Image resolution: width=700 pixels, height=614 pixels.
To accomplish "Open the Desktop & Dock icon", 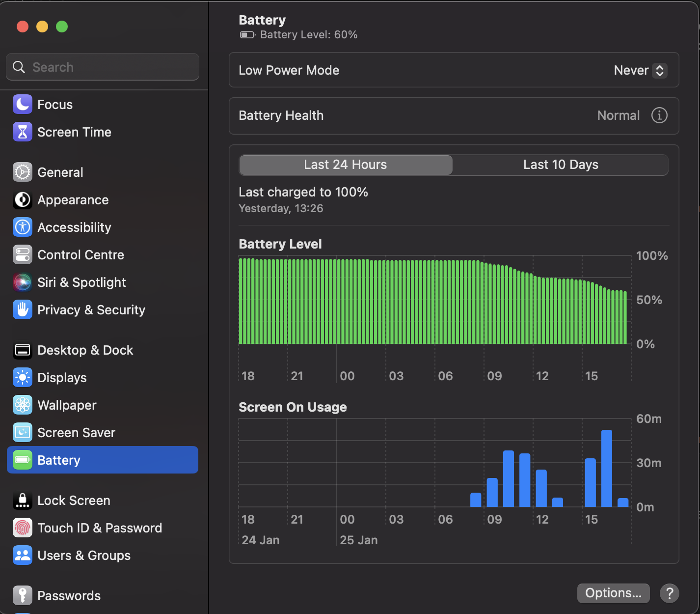I will tap(23, 350).
